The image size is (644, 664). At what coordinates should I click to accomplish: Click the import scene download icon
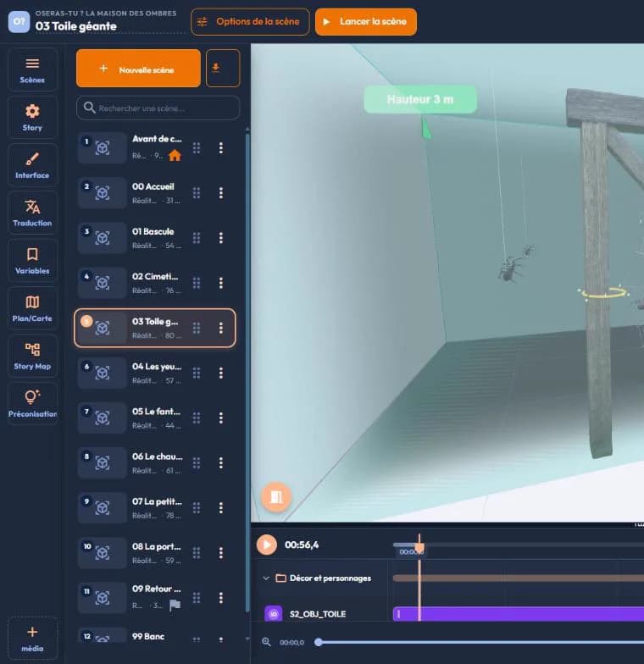tap(222, 68)
